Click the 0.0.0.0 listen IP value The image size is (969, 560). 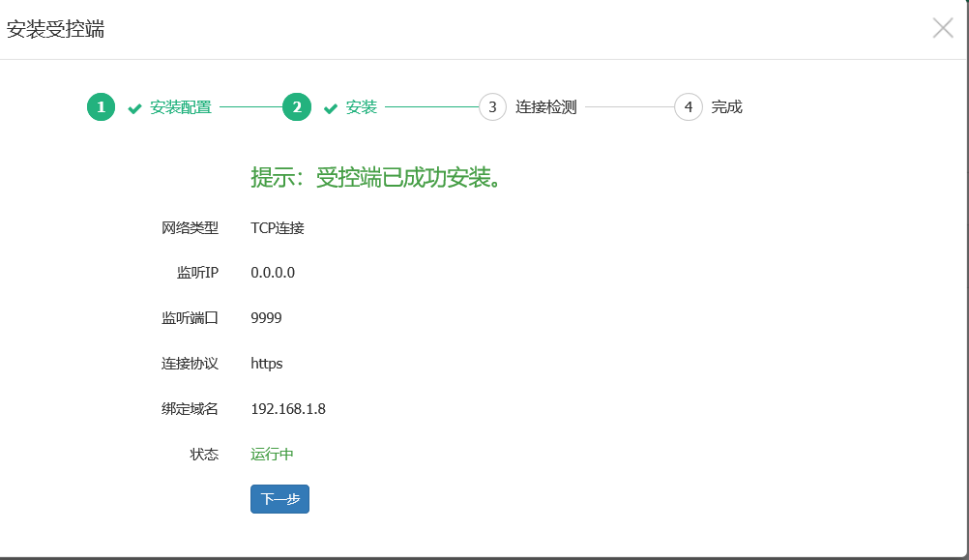click(x=273, y=273)
